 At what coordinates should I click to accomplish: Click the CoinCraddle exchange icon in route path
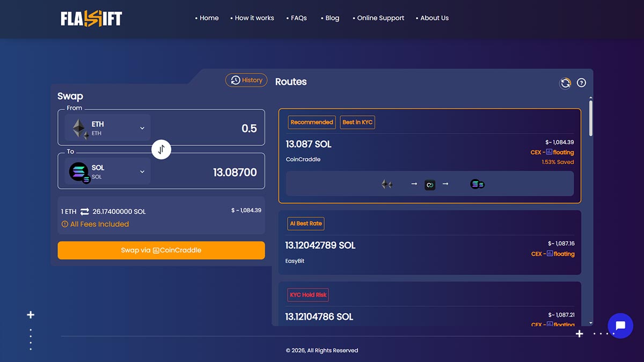(x=430, y=184)
